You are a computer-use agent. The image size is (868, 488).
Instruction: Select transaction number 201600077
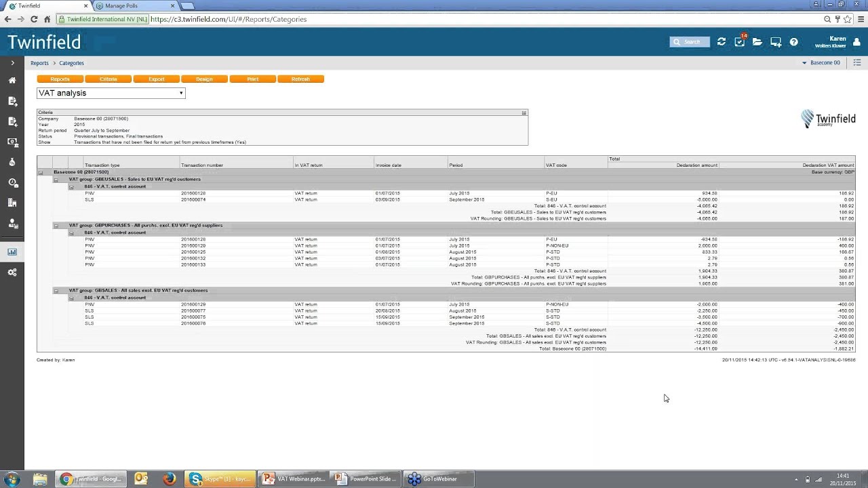(193, 311)
